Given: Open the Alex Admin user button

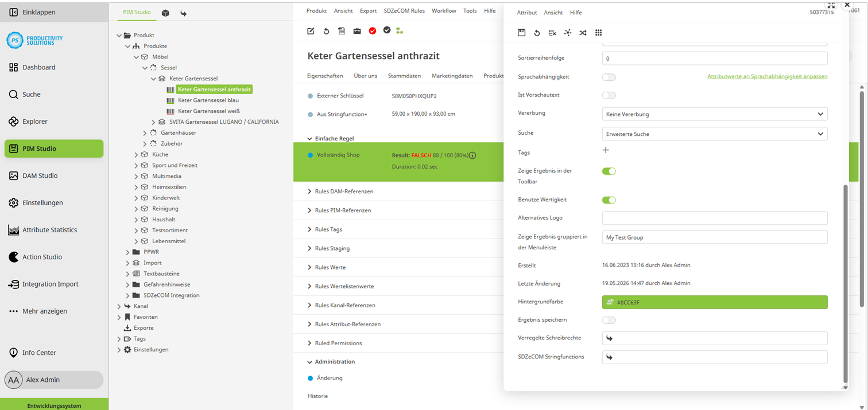Looking at the screenshot, I should coord(54,380).
